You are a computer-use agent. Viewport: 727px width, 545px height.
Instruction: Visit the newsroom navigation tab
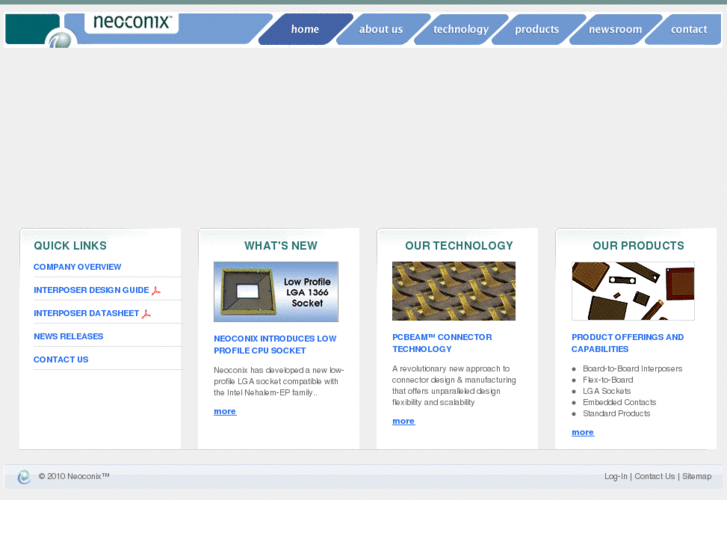click(x=615, y=29)
